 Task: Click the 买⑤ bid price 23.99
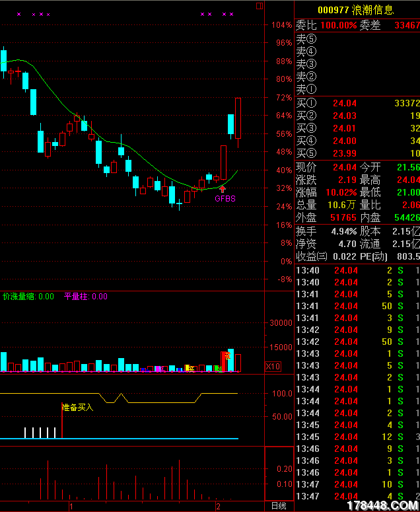tap(344, 153)
